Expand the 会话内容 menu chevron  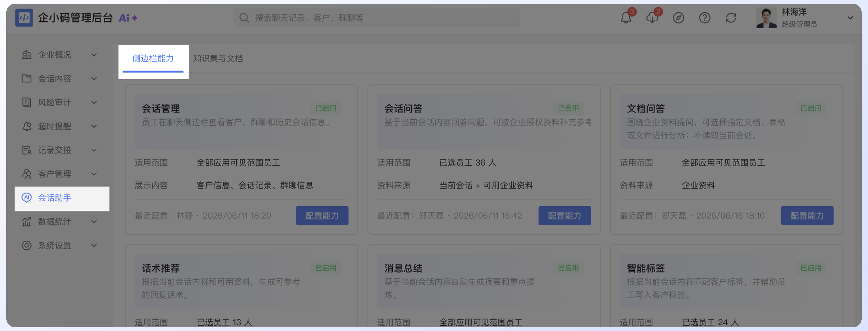94,78
